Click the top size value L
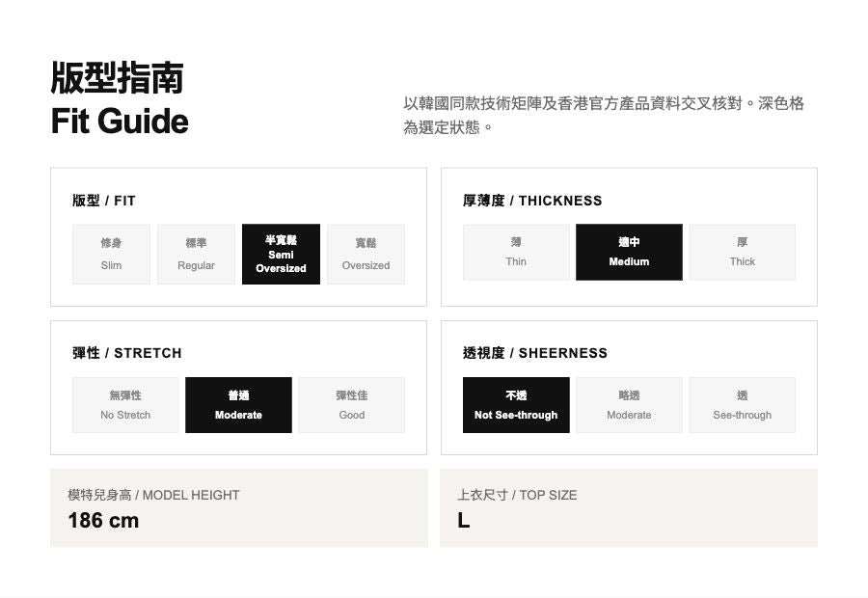868x598 pixels. (463, 521)
